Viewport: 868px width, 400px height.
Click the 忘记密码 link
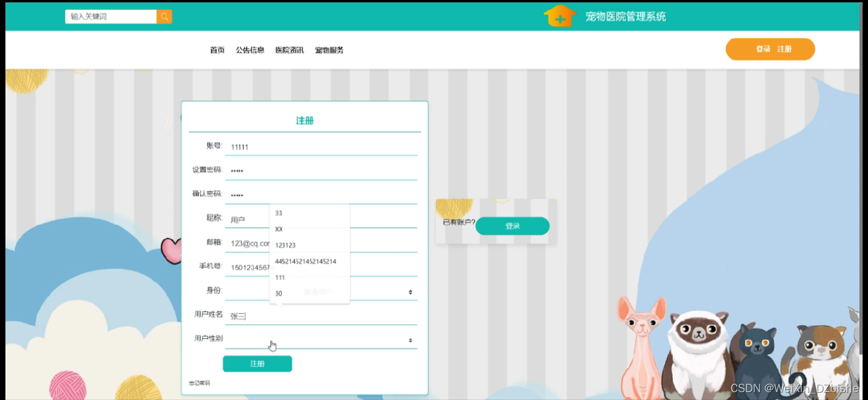(x=200, y=383)
